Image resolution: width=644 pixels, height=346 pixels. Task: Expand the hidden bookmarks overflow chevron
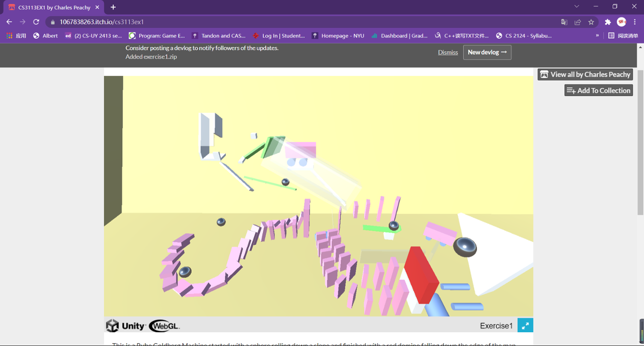tap(597, 35)
